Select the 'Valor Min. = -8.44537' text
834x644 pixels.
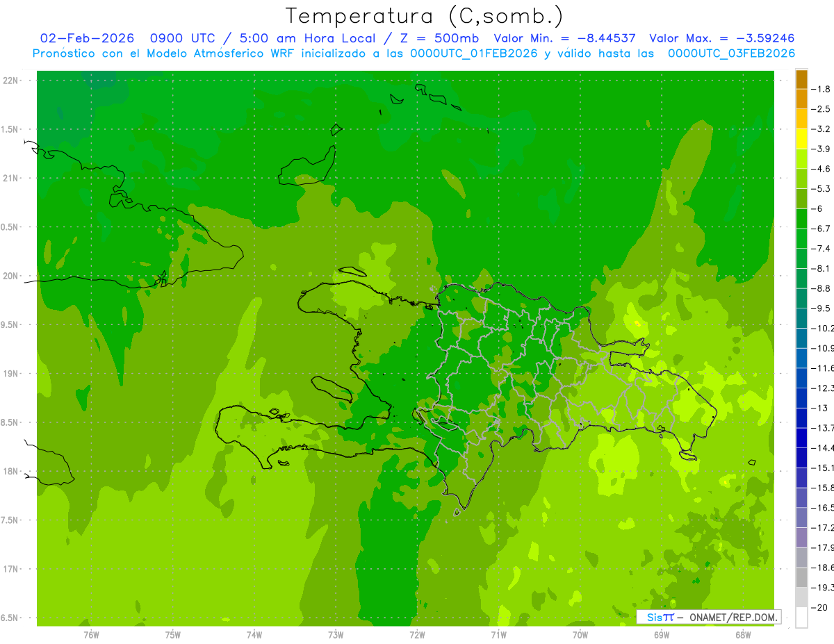[564, 38]
